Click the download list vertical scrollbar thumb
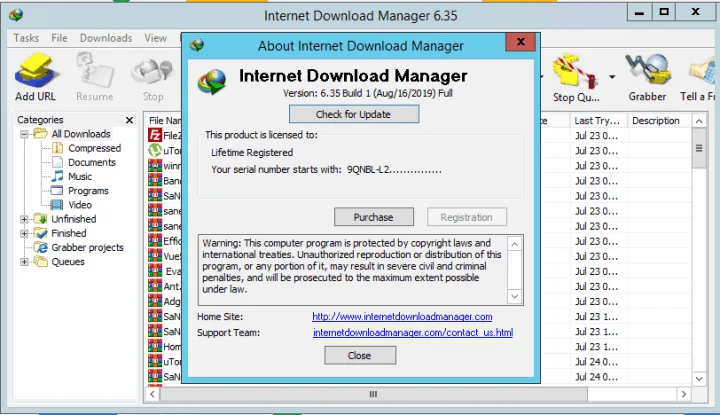 click(699, 148)
